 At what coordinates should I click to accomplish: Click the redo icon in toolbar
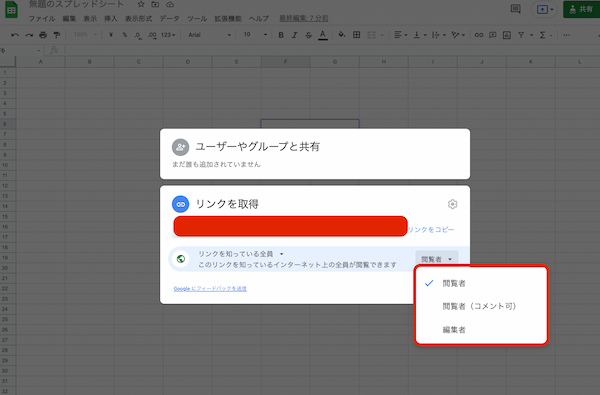[29, 35]
